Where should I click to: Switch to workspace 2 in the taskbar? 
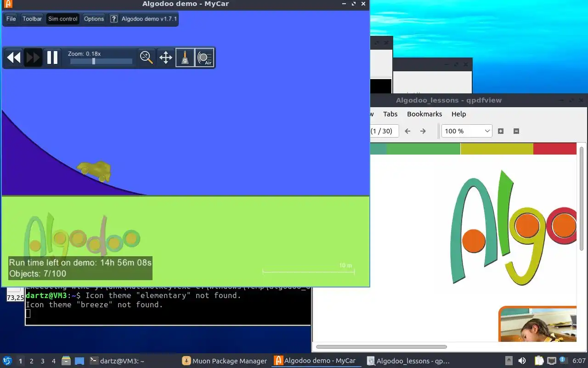pos(32,361)
